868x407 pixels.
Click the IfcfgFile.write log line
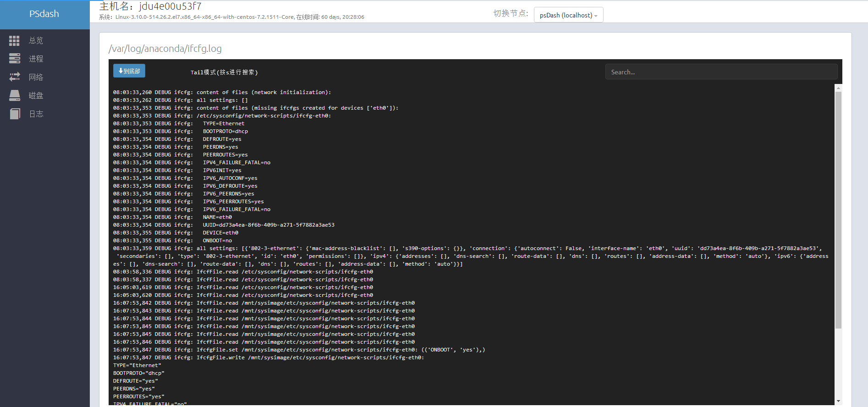[x=269, y=357]
